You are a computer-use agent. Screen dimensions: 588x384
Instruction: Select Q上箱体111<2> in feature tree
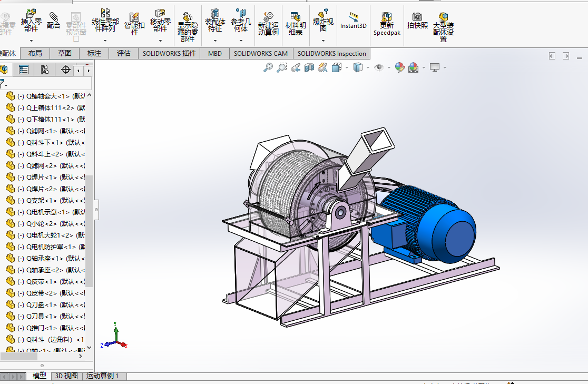tap(46, 107)
